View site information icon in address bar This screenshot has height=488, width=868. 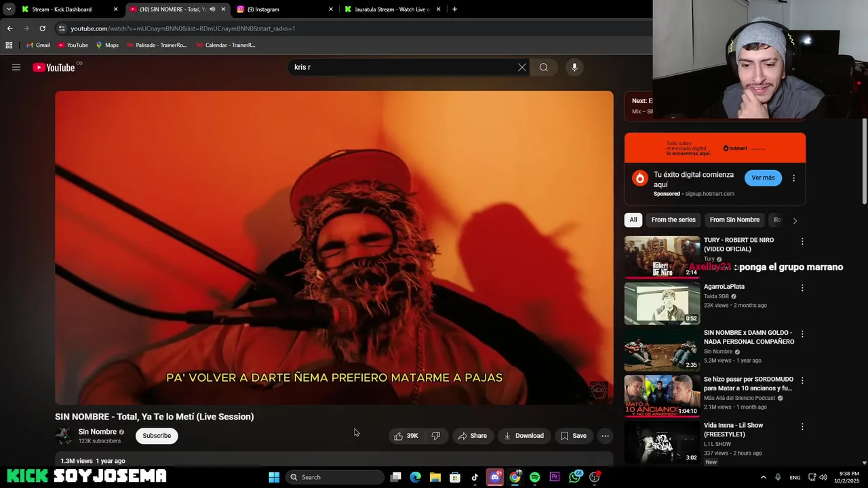coord(62,28)
